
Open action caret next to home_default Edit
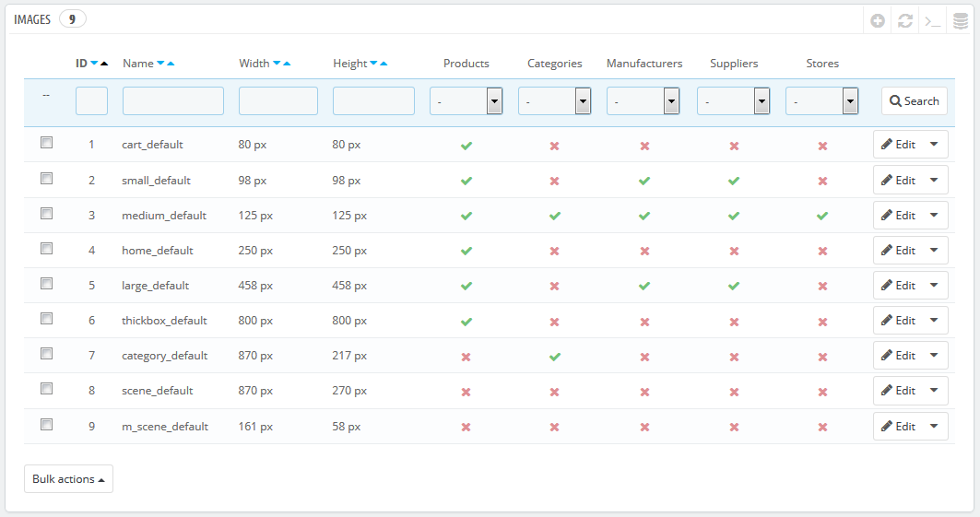[x=934, y=251]
